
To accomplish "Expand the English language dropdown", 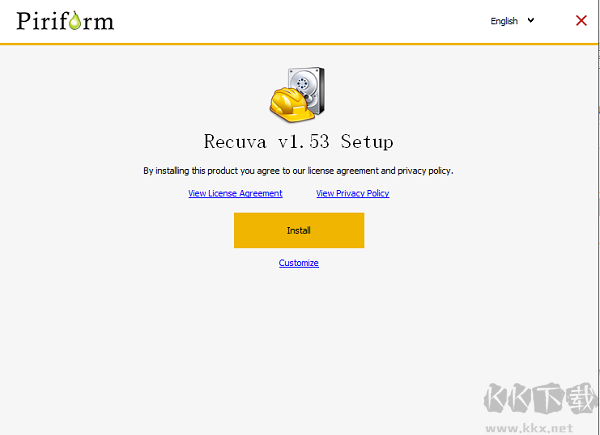I will 512,21.
